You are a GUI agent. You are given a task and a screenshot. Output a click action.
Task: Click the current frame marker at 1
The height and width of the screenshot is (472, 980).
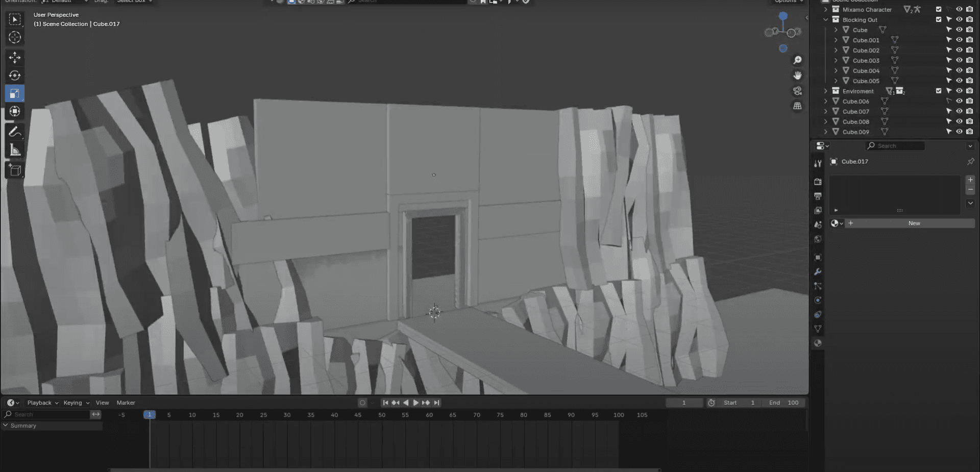click(x=150, y=415)
